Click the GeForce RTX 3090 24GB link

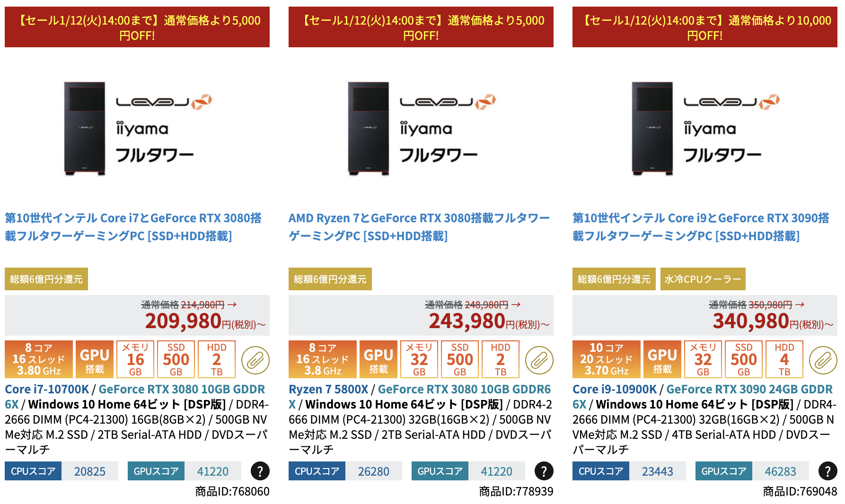[749, 389]
